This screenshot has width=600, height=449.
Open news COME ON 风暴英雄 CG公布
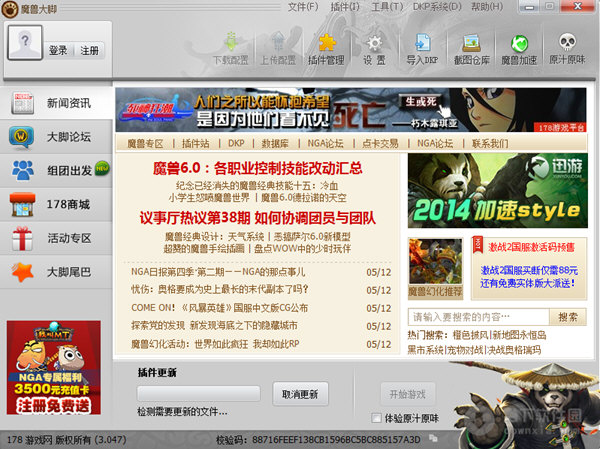[x=219, y=308]
